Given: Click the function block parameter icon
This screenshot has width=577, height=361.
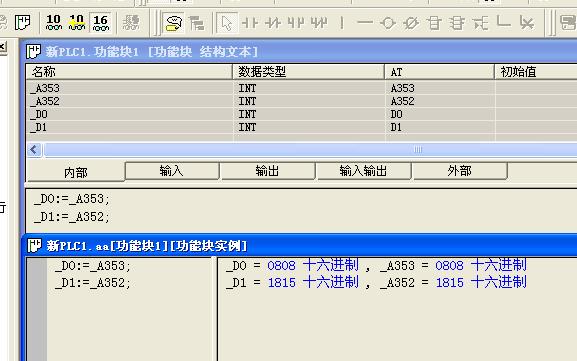Looking at the screenshot, I should 480,23.
